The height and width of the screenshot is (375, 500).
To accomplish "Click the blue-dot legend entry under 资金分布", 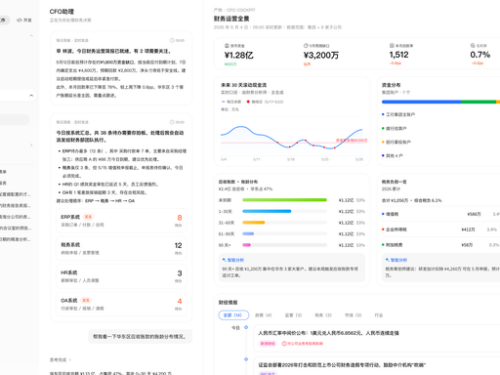I will (x=398, y=114).
